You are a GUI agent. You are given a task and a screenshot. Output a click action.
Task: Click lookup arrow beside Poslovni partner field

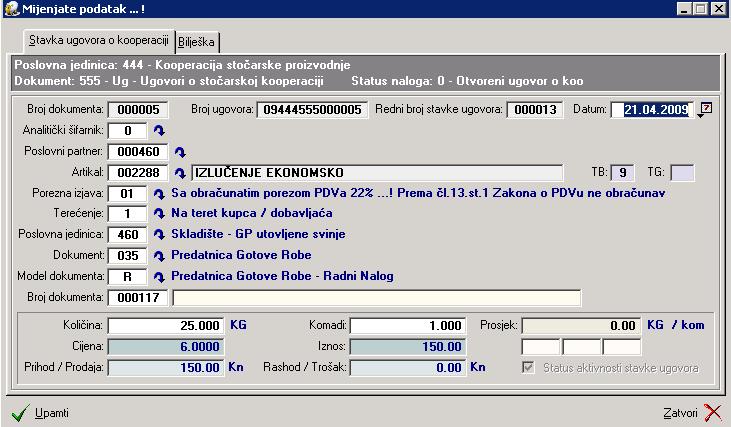[x=181, y=152]
